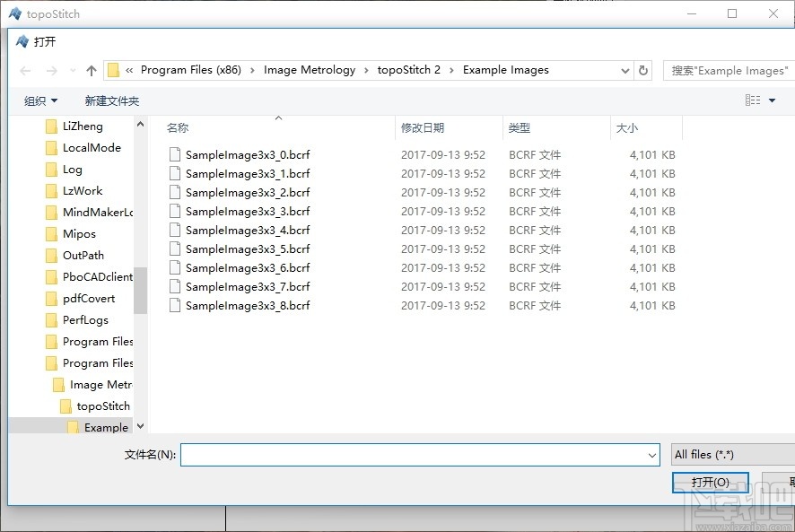Select file SampleImage3x3_2.bcrf
Screen dimensions: 795x532
pyautogui.click(x=248, y=192)
